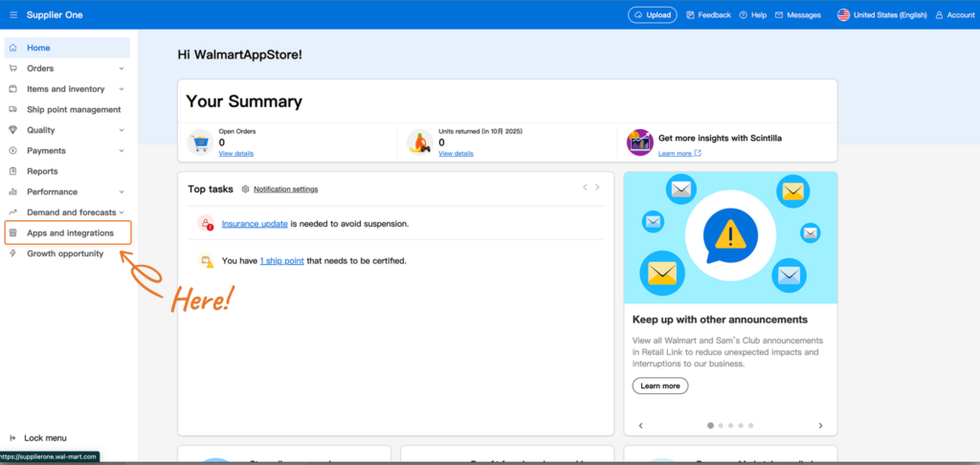The image size is (980, 465).
Task: Click the Account person icon
Action: coord(939,15)
